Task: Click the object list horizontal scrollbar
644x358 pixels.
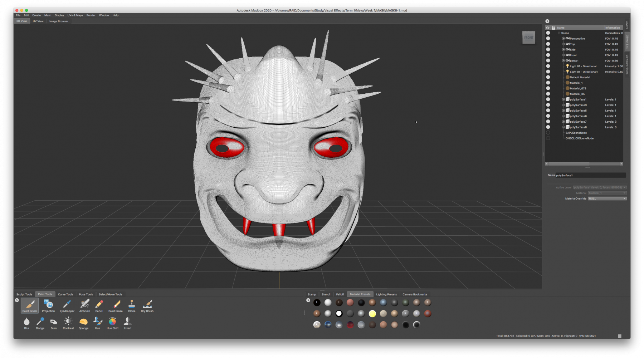Action: pyautogui.click(x=584, y=164)
